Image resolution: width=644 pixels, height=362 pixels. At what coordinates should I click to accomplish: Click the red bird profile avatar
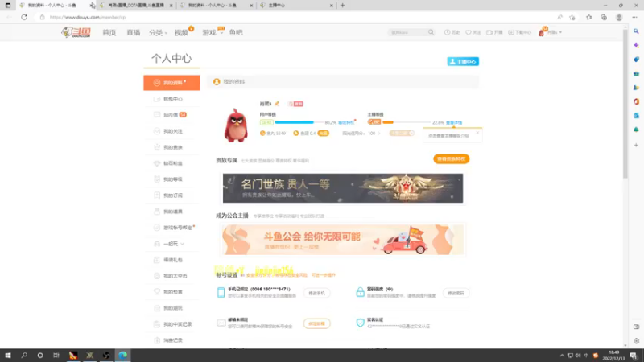pyautogui.click(x=236, y=125)
